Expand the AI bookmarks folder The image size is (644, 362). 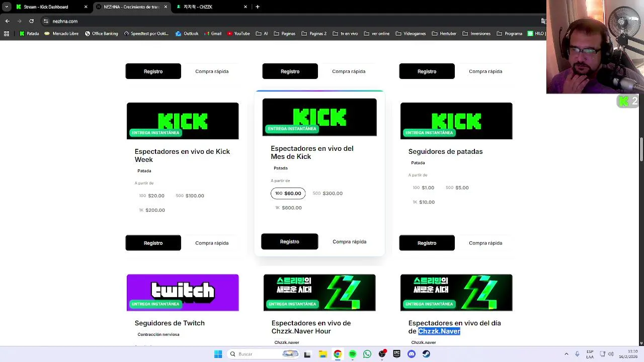pos(262,34)
